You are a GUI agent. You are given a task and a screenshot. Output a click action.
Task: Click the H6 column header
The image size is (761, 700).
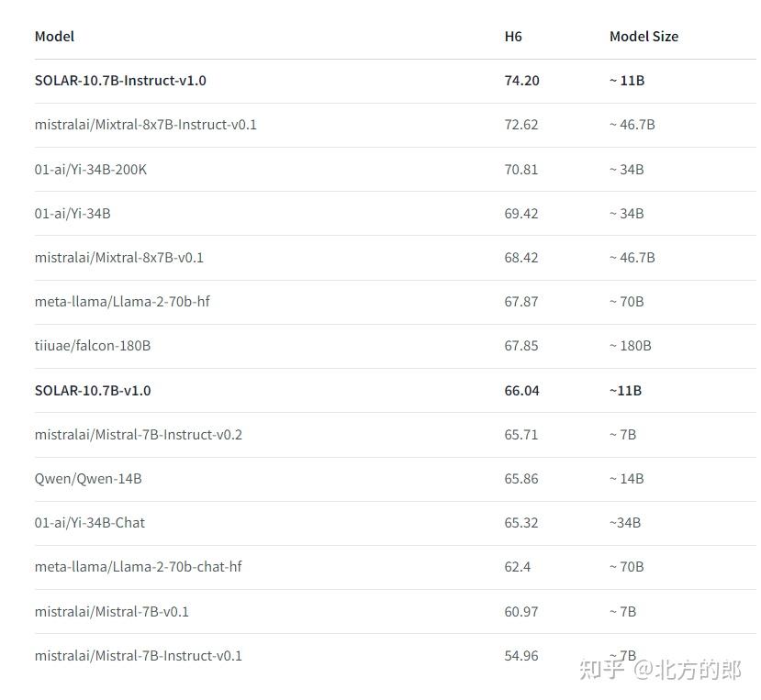[513, 37]
